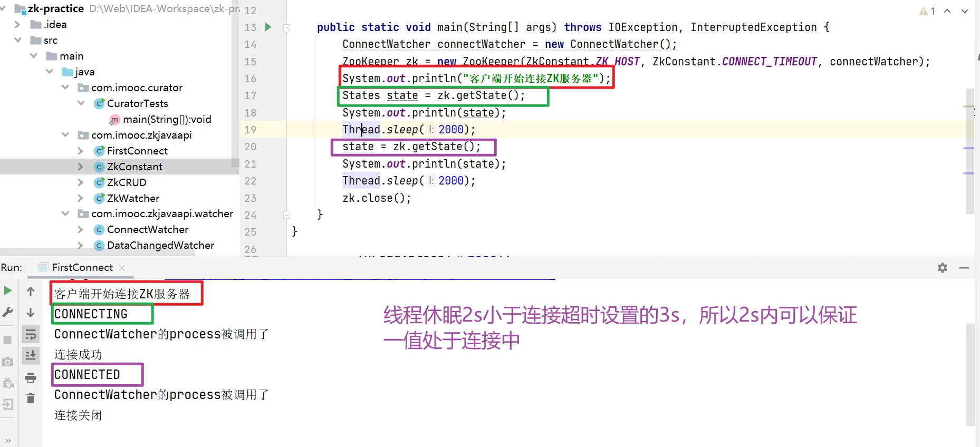Collapse the main folder arrow
The image size is (980, 447).
pyautogui.click(x=34, y=56)
